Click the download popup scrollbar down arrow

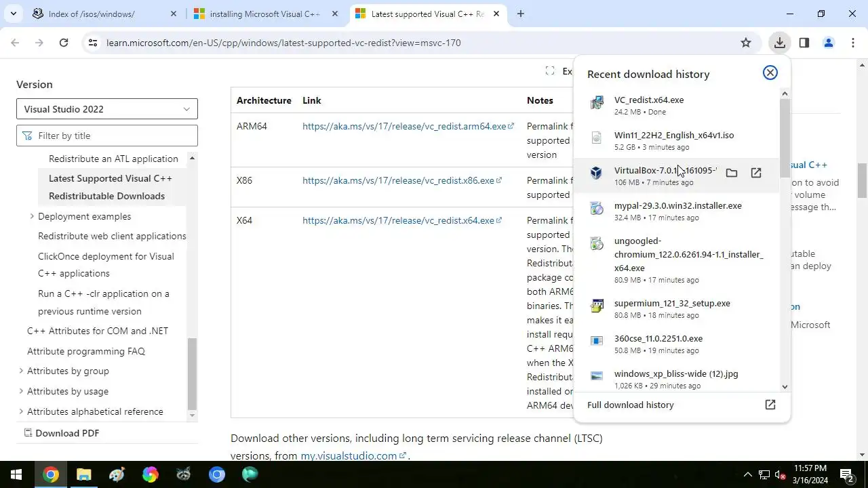(x=785, y=387)
